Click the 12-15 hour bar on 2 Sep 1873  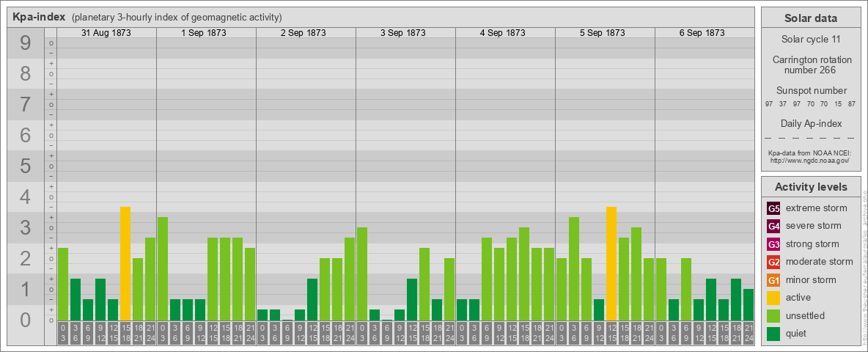312,299
